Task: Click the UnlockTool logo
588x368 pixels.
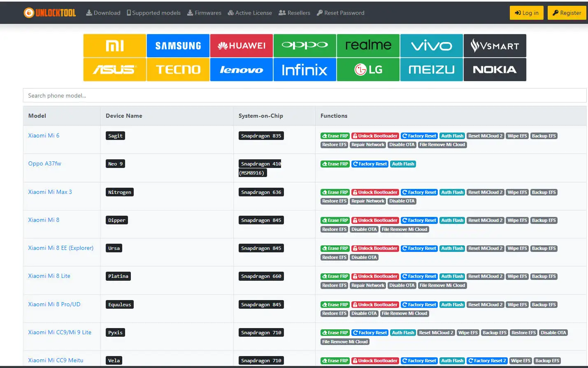Action: [50, 13]
